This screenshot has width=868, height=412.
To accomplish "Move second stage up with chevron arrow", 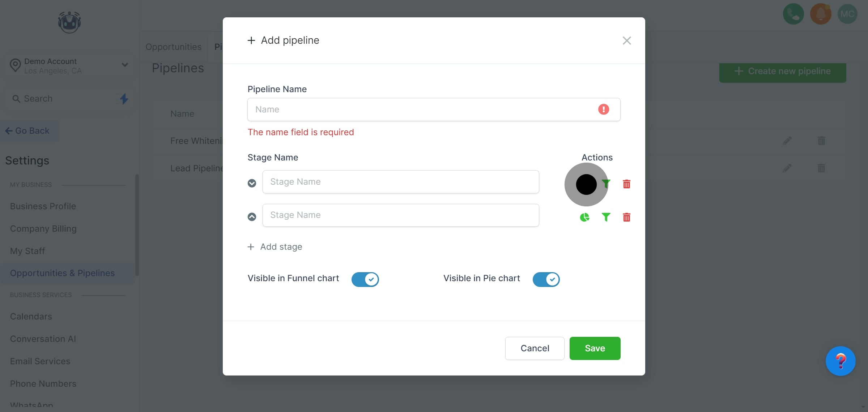I will click(252, 216).
